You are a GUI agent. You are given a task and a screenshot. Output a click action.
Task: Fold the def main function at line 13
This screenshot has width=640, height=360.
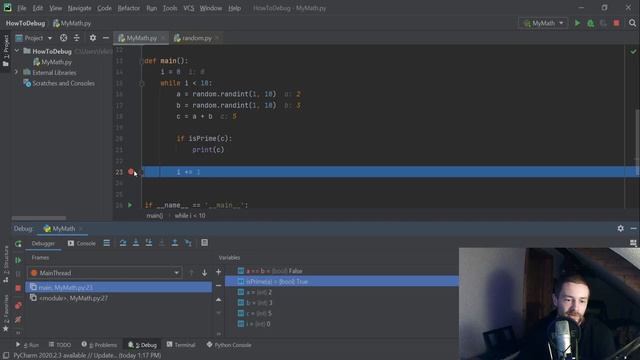coord(142,61)
